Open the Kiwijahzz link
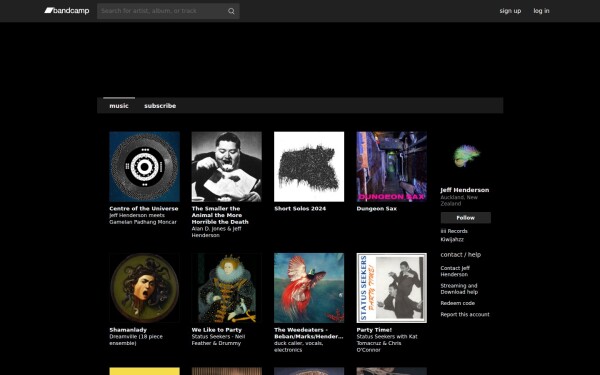Image resolution: width=600 pixels, height=375 pixels. (x=452, y=240)
